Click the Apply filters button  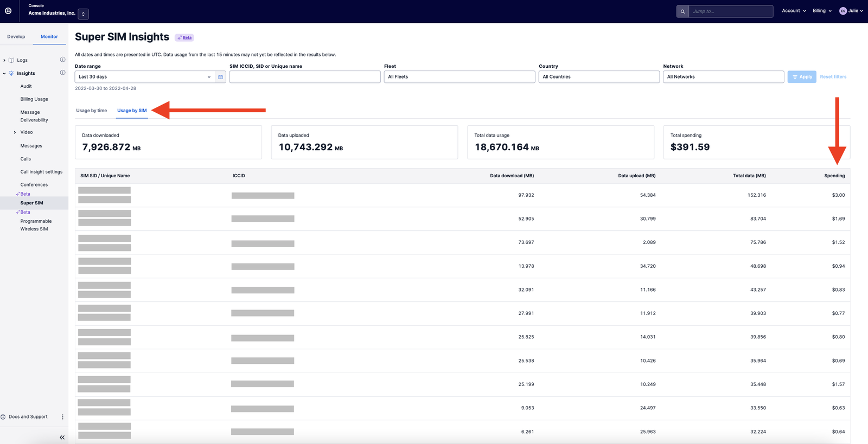click(802, 77)
